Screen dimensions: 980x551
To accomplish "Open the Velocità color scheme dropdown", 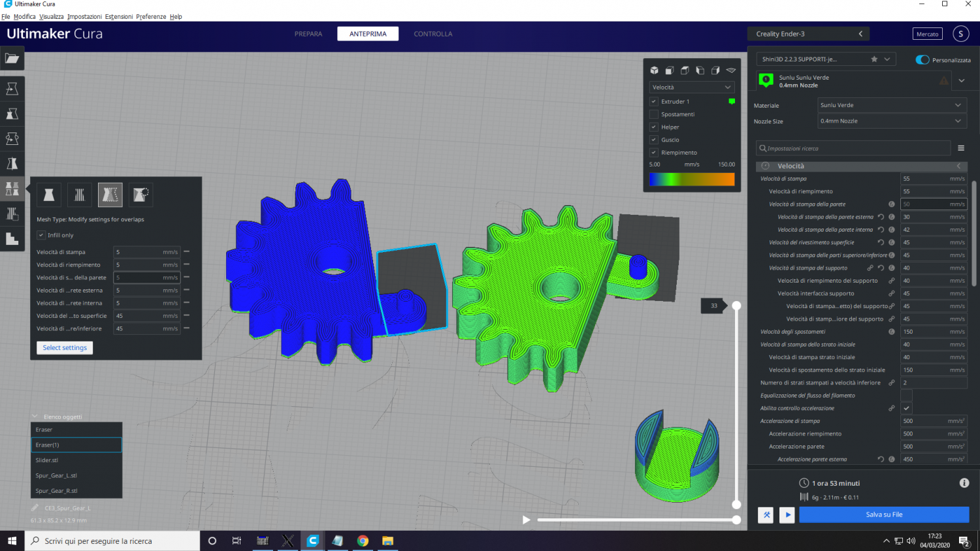I will [x=692, y=87].
